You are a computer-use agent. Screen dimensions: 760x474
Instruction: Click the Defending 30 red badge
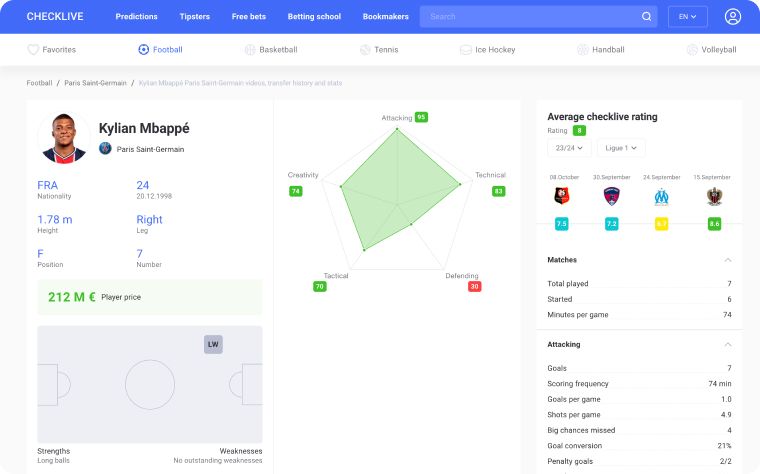coord(474,286)
